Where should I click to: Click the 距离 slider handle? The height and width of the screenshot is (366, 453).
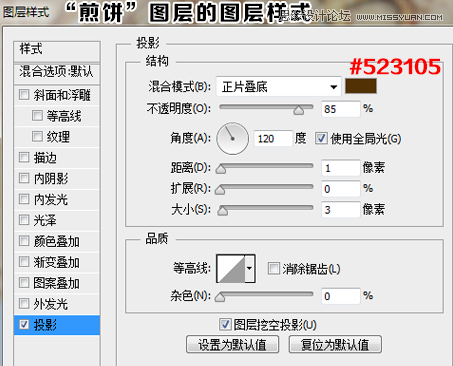220,169
